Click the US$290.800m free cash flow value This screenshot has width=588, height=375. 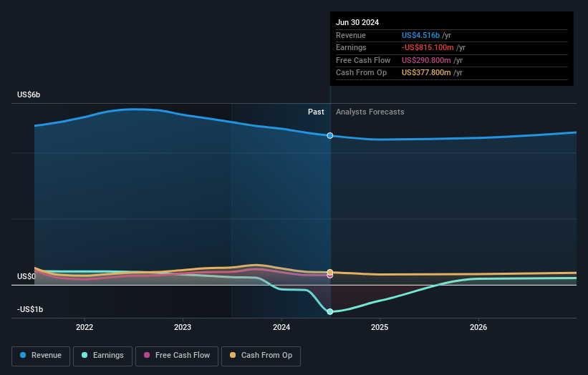click(x=426, y=60)
